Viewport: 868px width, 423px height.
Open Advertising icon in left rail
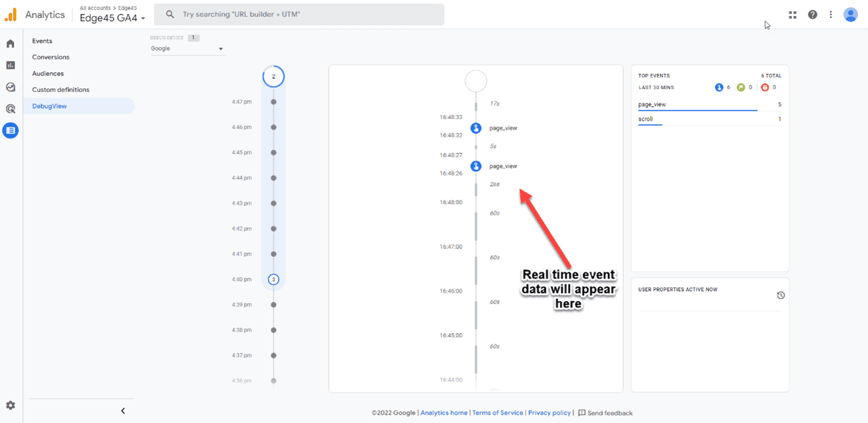click(11, 109)
